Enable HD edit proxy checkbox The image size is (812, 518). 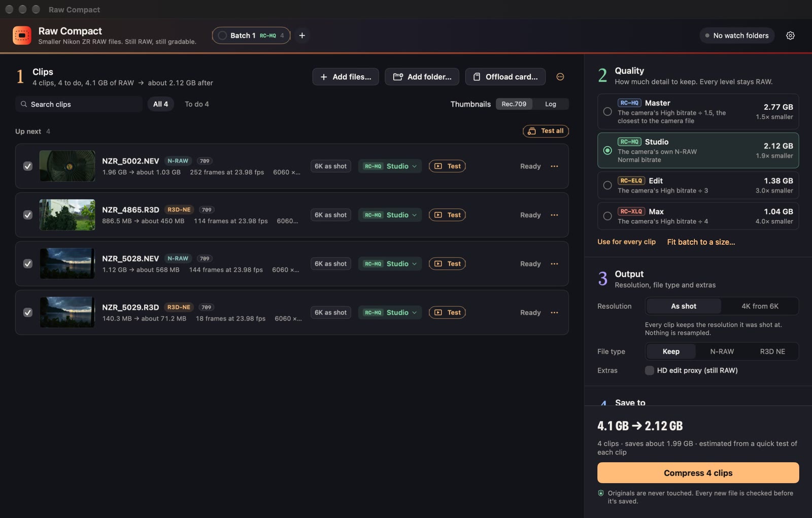(x=649, y=370)
